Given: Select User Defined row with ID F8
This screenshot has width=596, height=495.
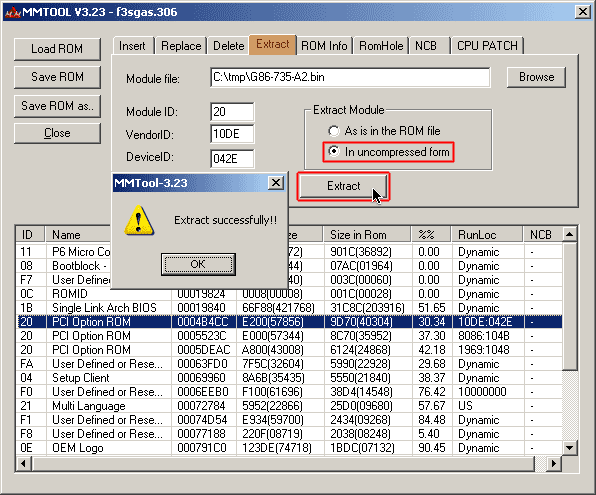Looking at the screenshot, I should tap(289, 434).
